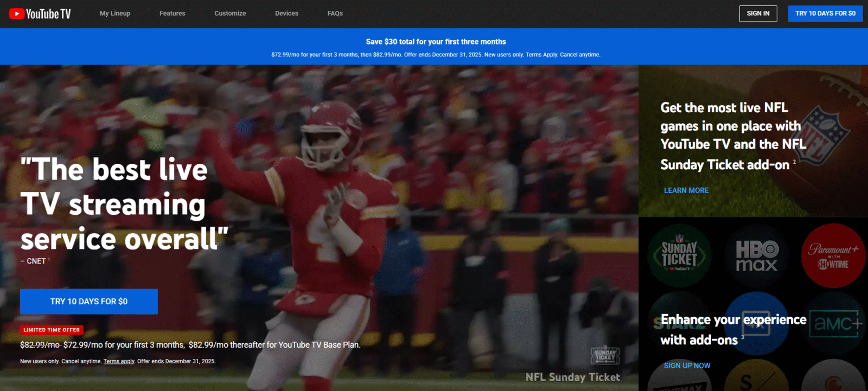Follow the SIGN UP NOW link

687,366
